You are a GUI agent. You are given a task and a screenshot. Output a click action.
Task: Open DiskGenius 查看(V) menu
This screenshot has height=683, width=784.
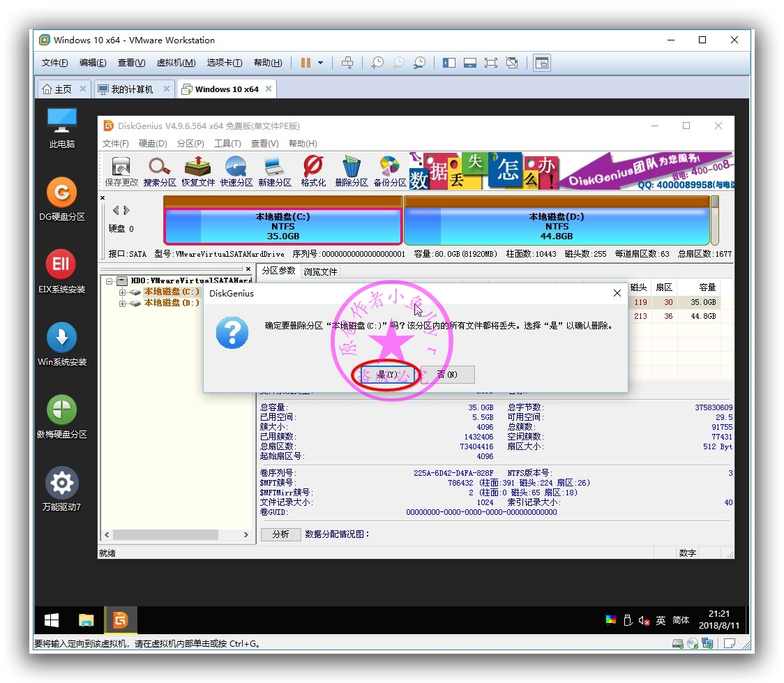tap(264, 144)
